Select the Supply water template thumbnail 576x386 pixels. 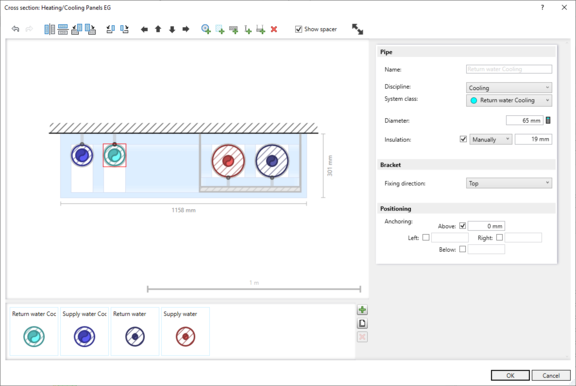pos(186,332)
